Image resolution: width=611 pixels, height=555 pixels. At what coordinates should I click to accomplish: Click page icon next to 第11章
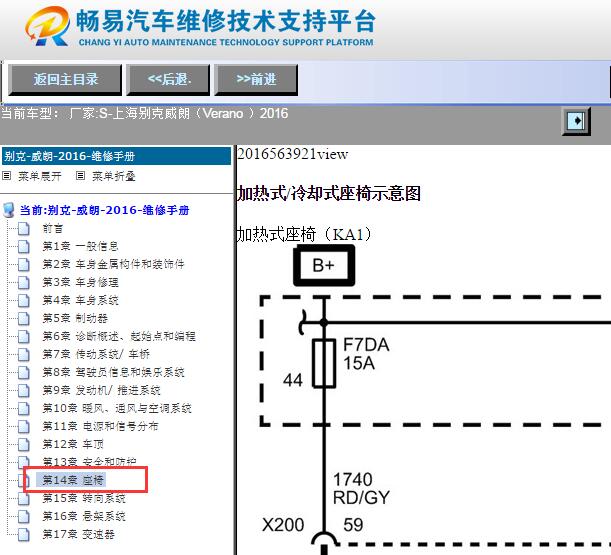(24, 426)
